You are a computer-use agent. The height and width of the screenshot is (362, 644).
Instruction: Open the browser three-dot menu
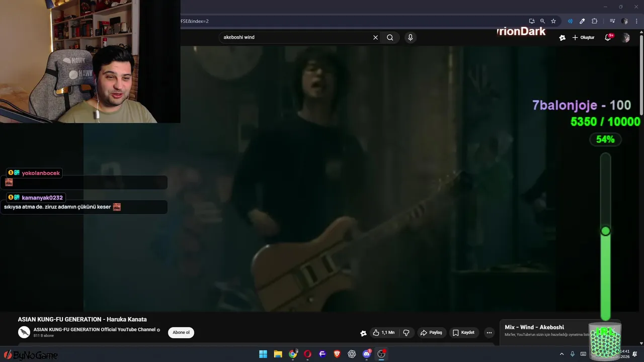click(636, 21)
